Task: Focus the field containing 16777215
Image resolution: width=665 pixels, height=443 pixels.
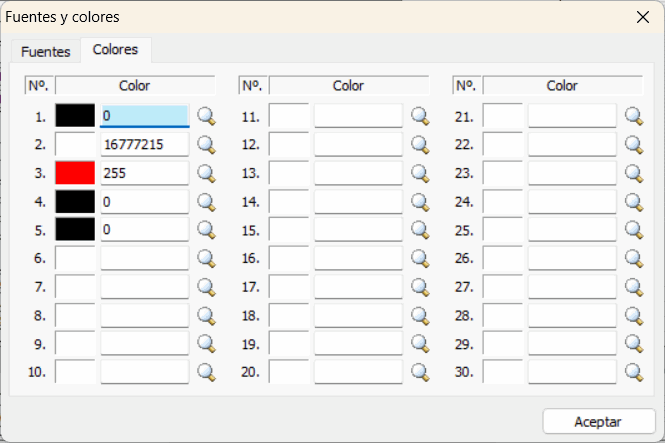Action: pos(145,144)
